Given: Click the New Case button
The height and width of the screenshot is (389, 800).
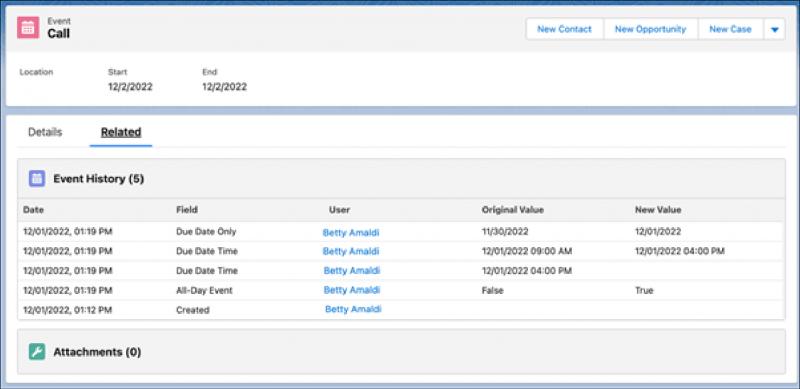Looking at the screenshot, I should point(730,30).
